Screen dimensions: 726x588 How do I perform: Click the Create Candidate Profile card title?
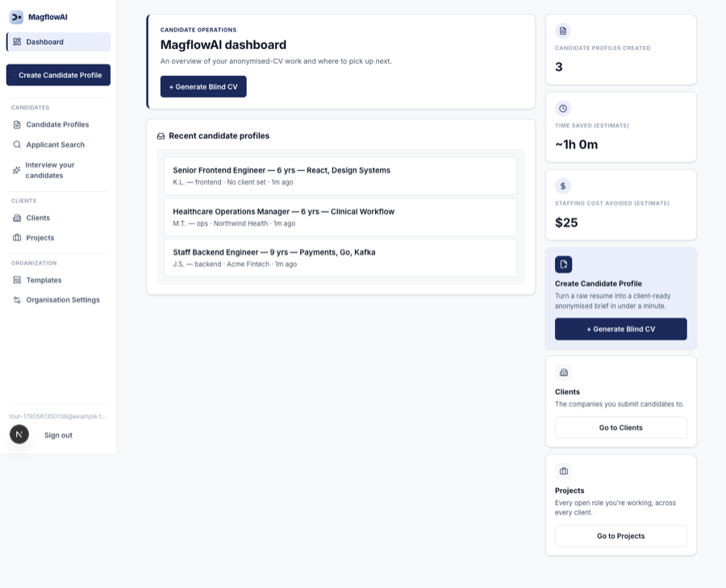click(599, 284)
